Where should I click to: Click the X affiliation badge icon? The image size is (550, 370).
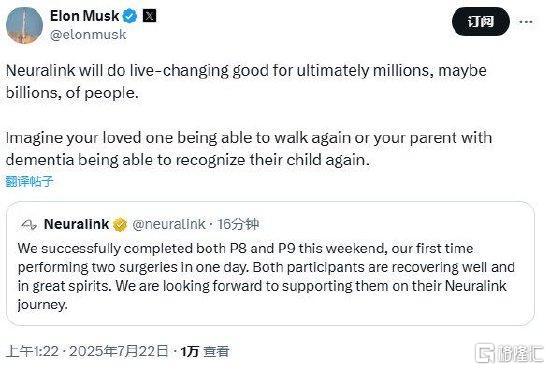click(149, 16)
